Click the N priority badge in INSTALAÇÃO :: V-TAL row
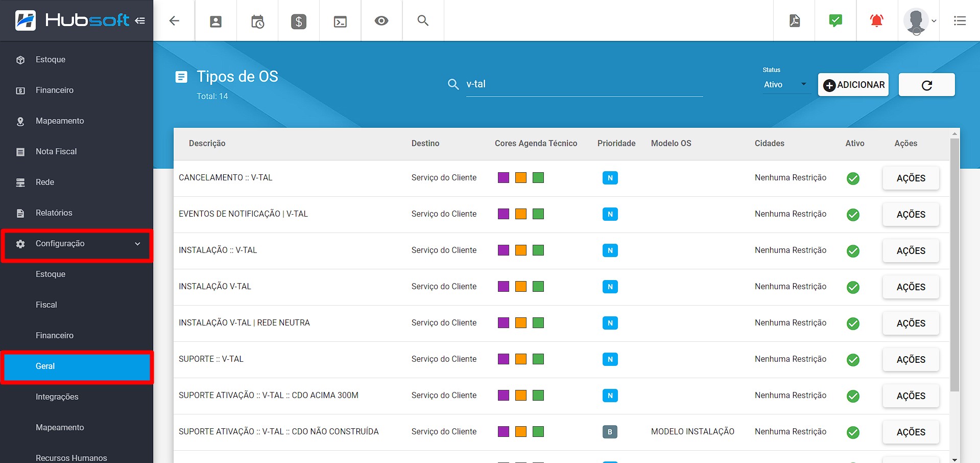The width and height of the screenshot is (980, 463). pos(610,250)
